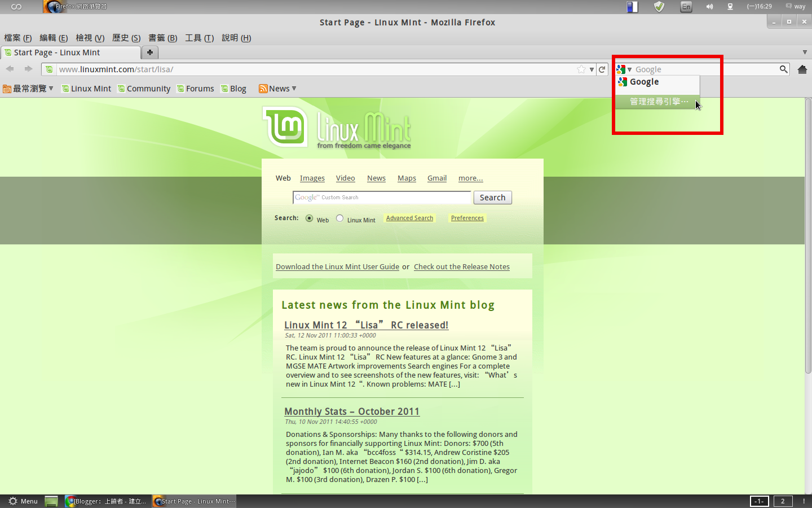Viewport: 812px width, 508px height.
Task: Open the 歷史 (S) History menu
Action: pos(126,38)
